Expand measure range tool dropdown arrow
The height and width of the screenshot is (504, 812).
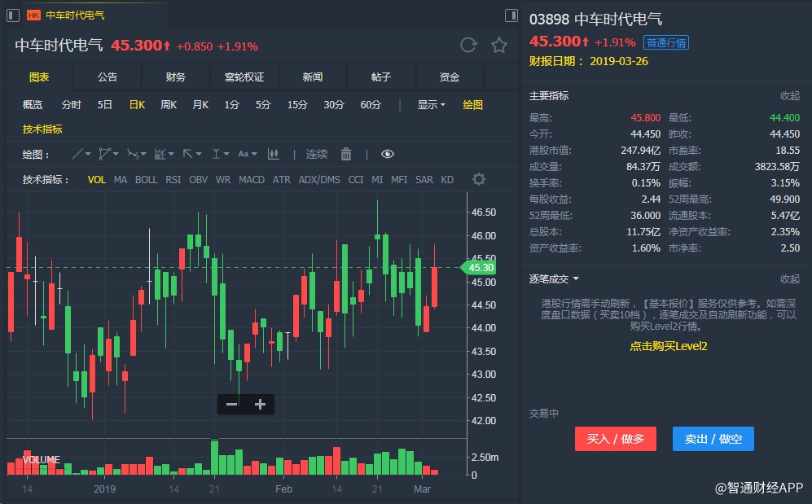click(226, 154)
